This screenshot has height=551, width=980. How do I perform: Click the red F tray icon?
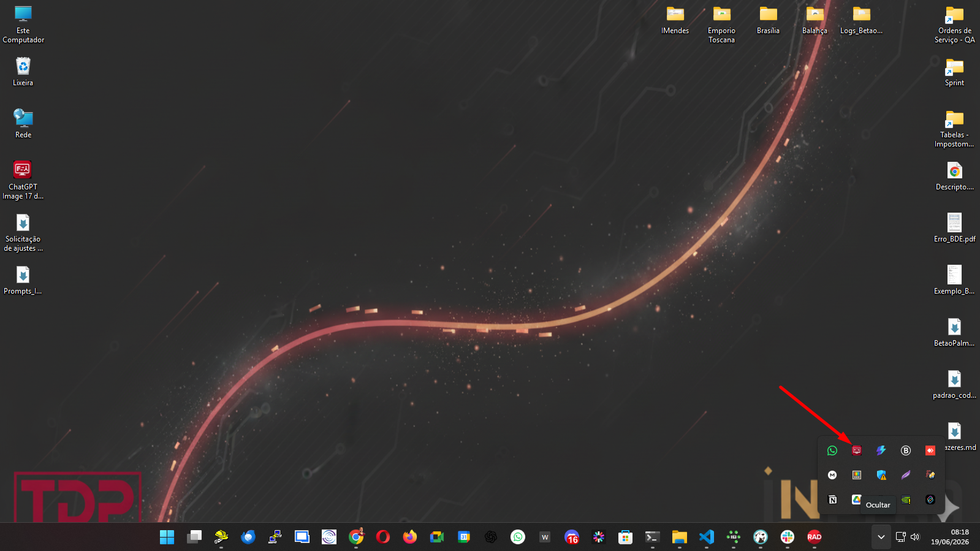pyautogui.click(x=930, y=475)
